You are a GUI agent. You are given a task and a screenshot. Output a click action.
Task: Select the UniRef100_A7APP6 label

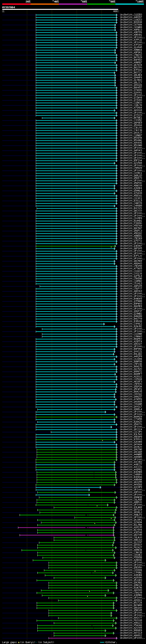[x=131, y=399]
